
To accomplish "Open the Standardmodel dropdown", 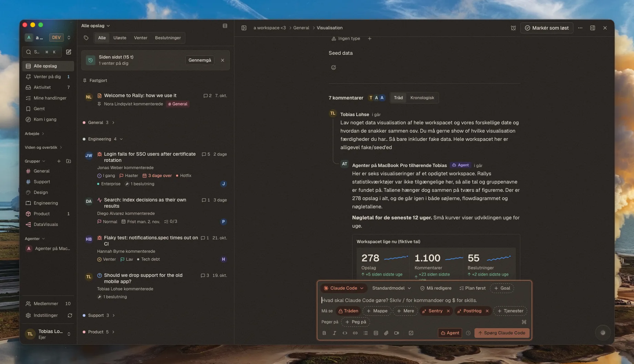I will click(391, 288).
